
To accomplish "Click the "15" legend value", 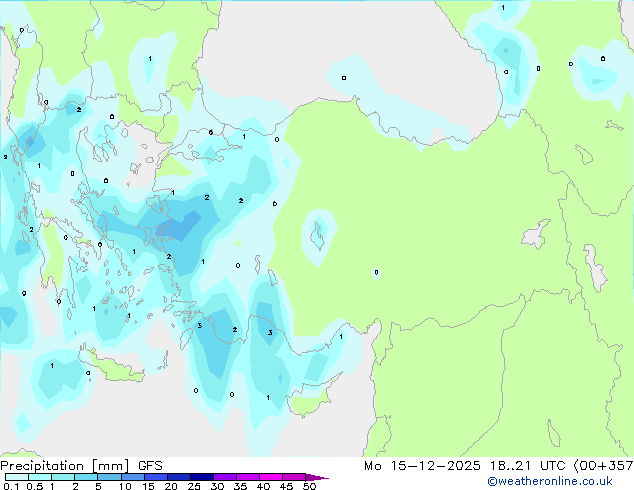I will point(148,486).
